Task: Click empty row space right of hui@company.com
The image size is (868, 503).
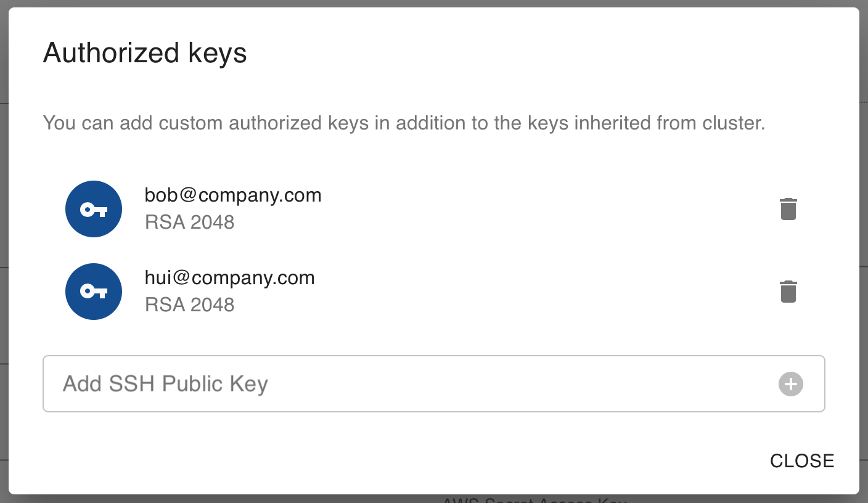Action: [x=542, y=292]
